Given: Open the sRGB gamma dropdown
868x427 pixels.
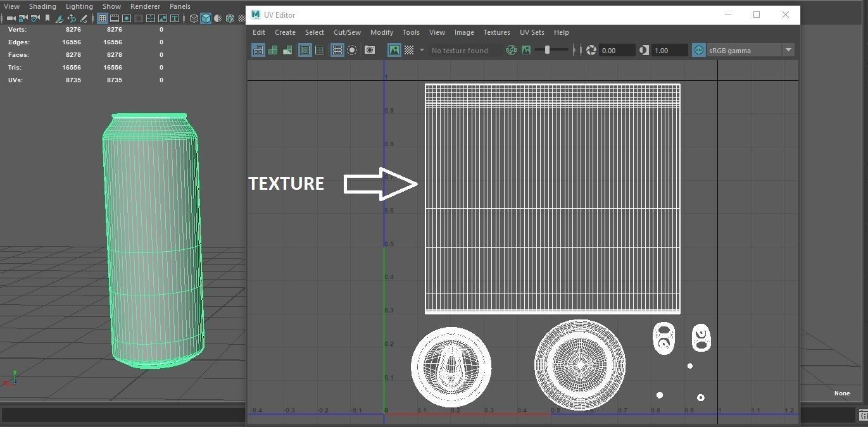Looking at the screenshot, I should [x=750, y=50].
